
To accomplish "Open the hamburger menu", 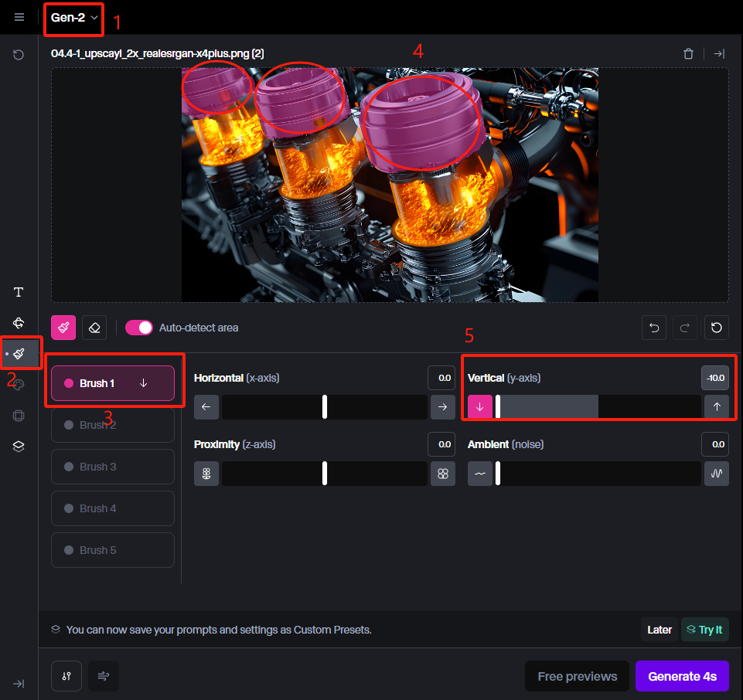I will pos(19,17).
